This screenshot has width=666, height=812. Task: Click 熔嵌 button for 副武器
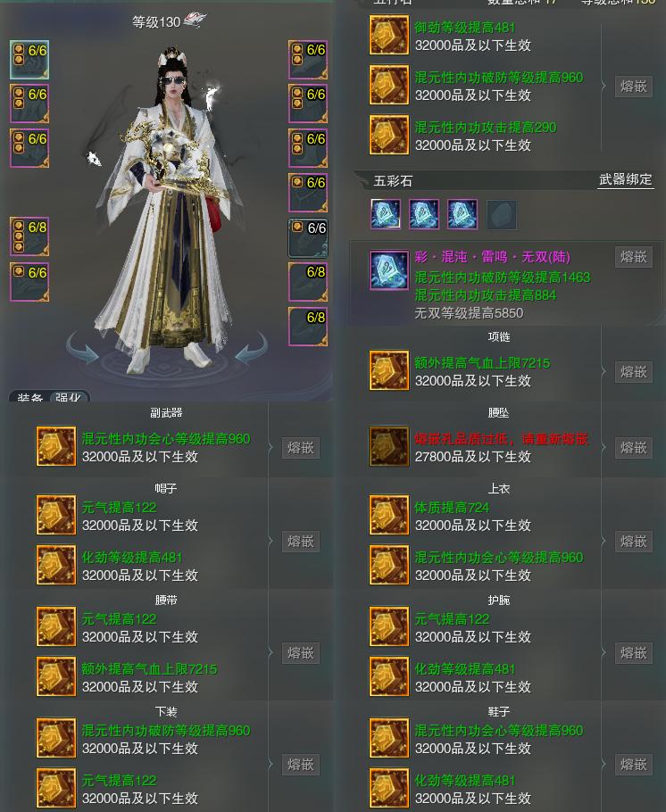point(301,447)
